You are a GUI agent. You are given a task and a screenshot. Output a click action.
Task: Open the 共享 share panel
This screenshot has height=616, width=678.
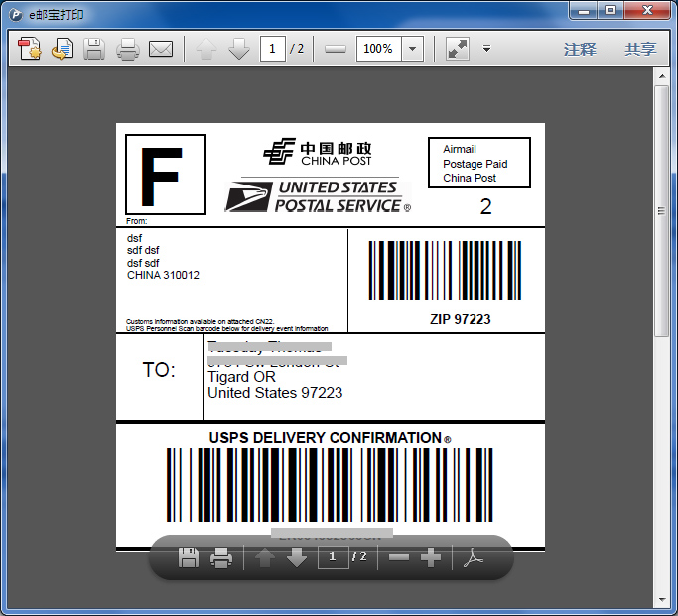pos(640,49)
